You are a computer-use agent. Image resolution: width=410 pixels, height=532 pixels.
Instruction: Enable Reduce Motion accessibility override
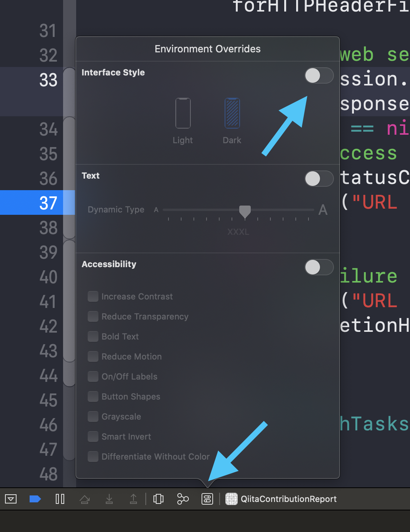pos(93,356)
